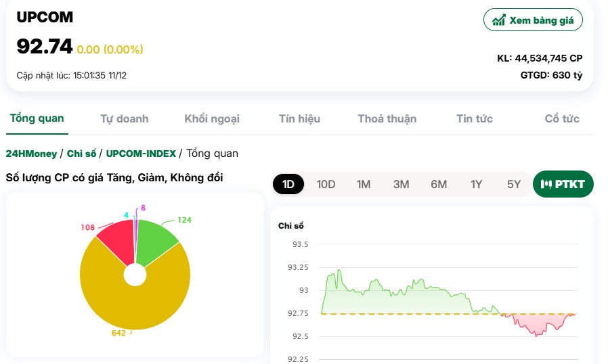
Task: Click the candlestick icon in PTKT button
Action: (x=546, y=184)
